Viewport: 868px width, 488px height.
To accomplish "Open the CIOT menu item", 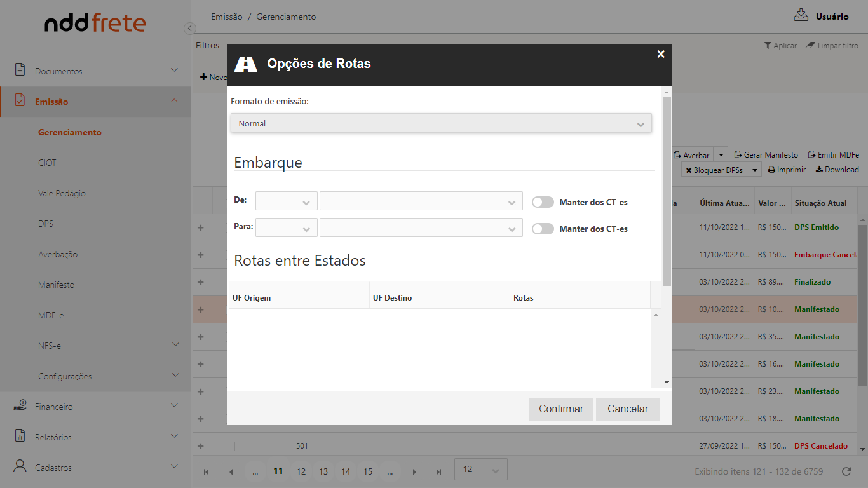I will click(x=47, y=163).
